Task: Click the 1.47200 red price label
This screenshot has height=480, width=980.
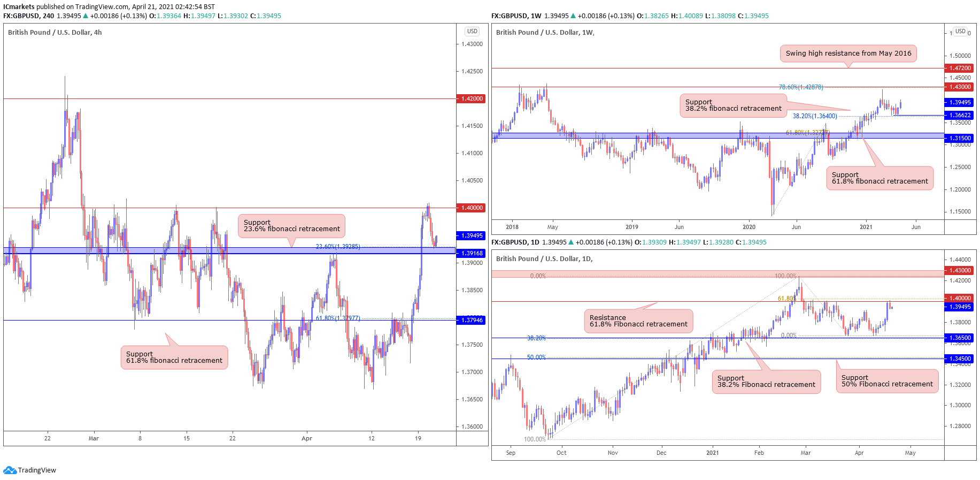Action: [960, 68]
